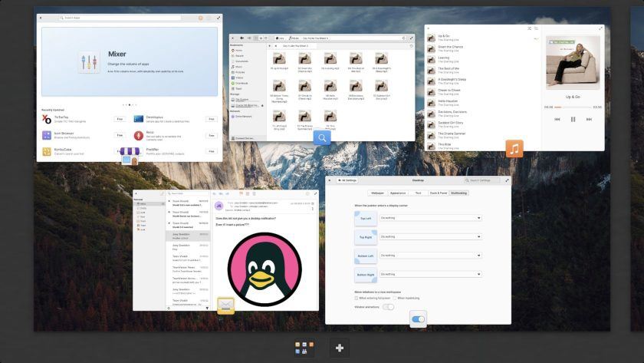Open the Dock & Panel tab
This screenshot has height=363, width=644.
[439, 193]
